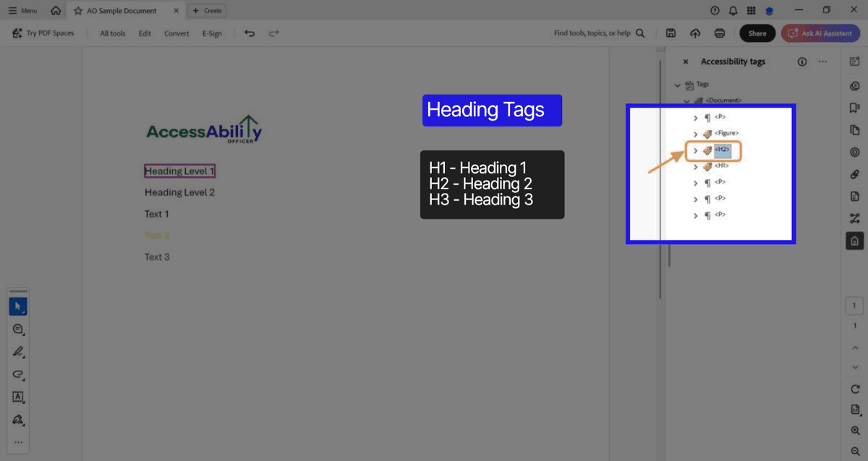Viewport: 868px width, 461px height.
Task: Open Ask AI Assistant
Action: click(820, 33)
